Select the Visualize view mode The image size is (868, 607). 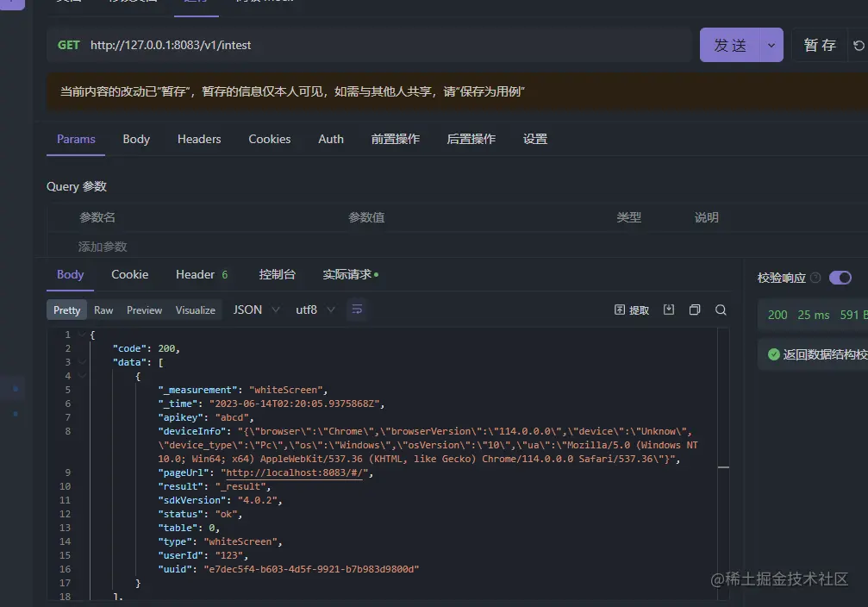(x=196, y=310)
